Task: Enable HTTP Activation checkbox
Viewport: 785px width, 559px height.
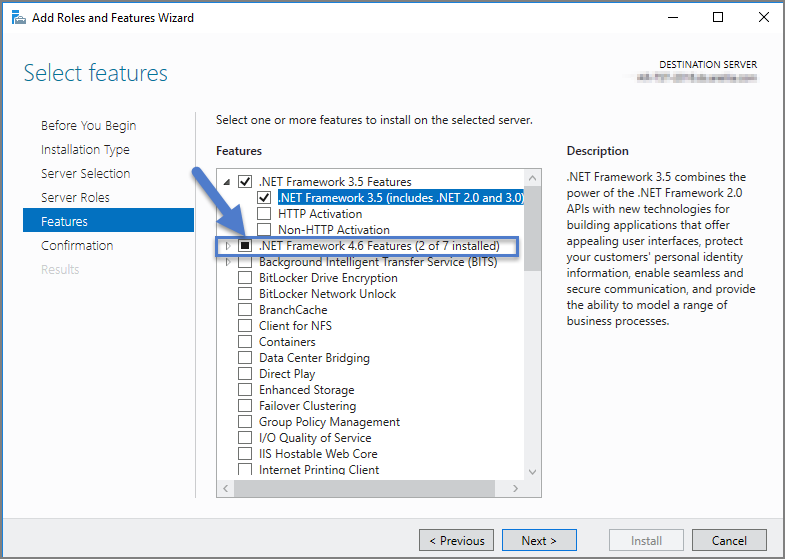Action: pos(264,213)
